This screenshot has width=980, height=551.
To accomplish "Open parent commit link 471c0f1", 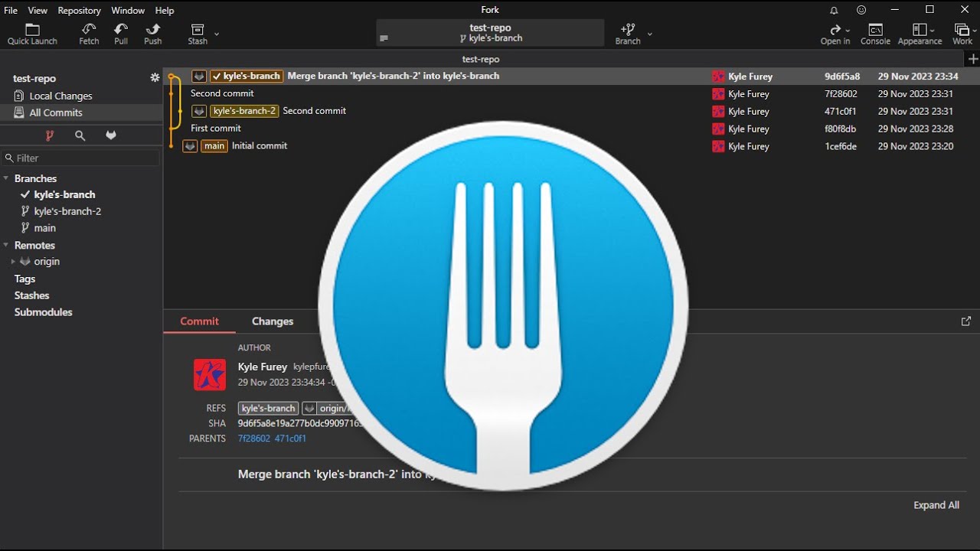I will (x=290, y=439).
